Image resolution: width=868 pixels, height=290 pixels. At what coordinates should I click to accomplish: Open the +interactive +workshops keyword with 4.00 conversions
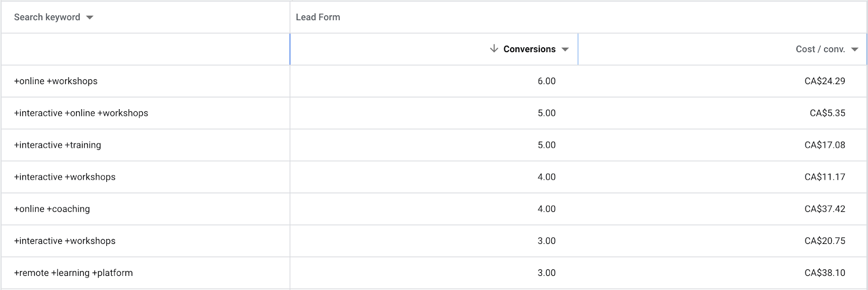(x=65, y=177)
